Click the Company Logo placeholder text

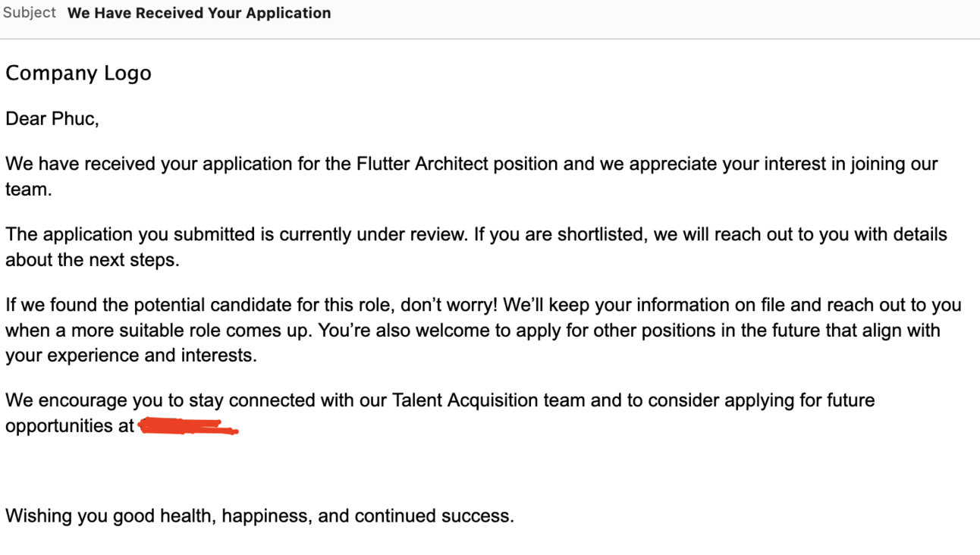[78, 74]
